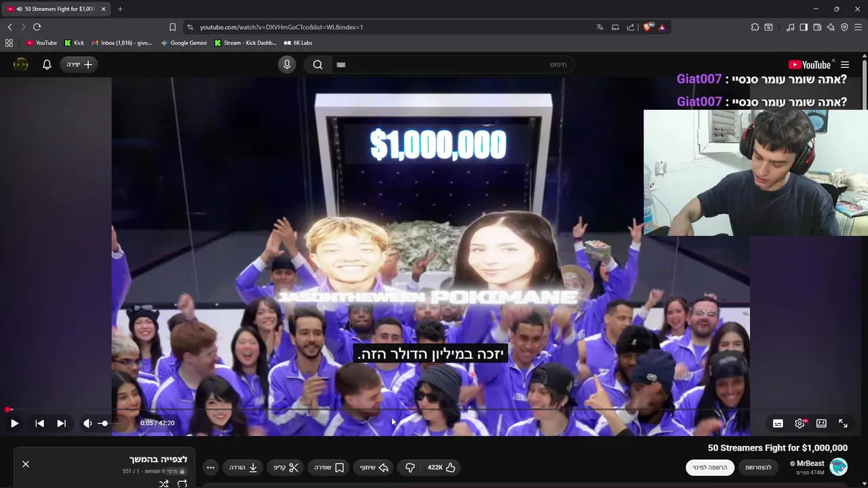Image resolution: width=868 pixels, height=488 pixels.
Task: Run search with magnifier icon
Action: [x=317, y=64]
